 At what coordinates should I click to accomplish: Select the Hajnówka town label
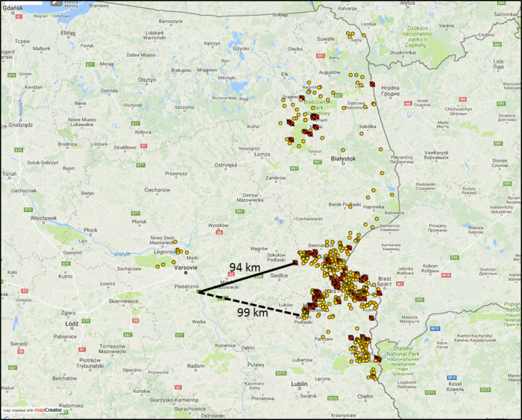pos(374,207)
